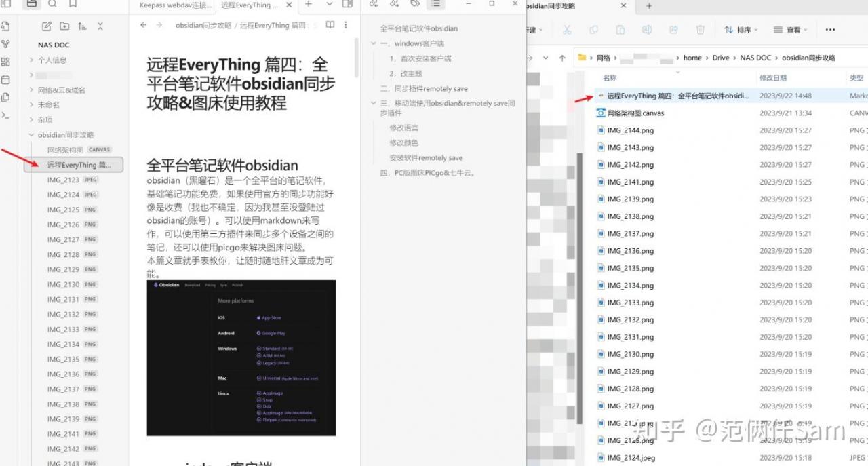Sort File Explorer by the 名称 column

pyautogui.click(x=610, y=78)
